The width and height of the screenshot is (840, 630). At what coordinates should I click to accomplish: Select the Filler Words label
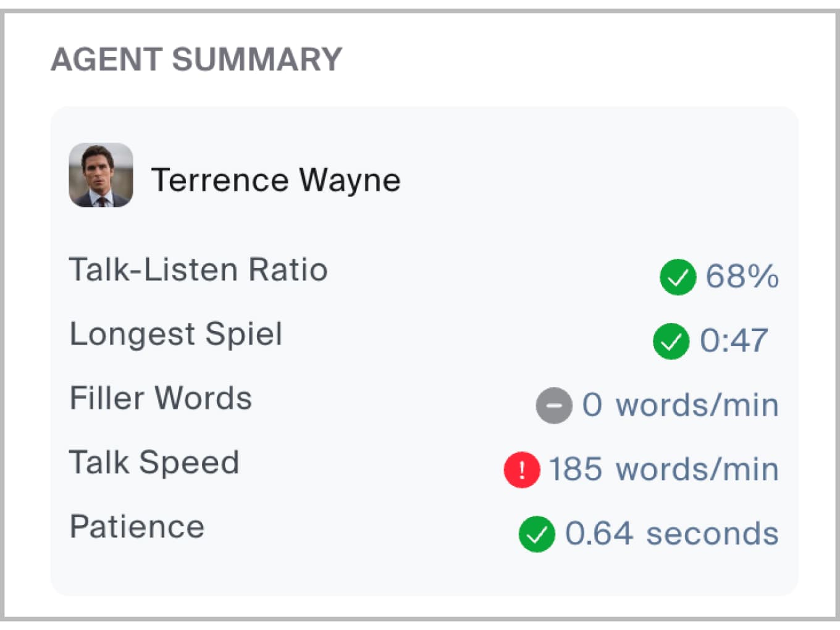coord(161,398)
